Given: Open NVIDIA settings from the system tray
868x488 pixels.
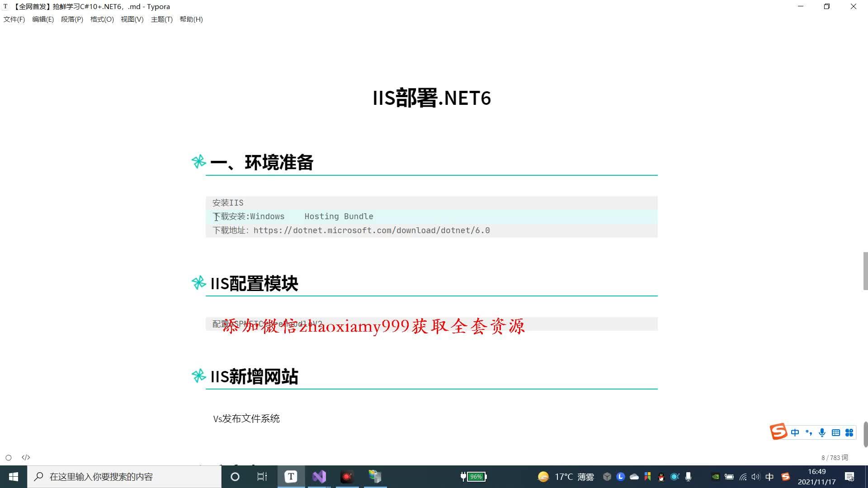Looking at the screenshot, I should (715, 477).
